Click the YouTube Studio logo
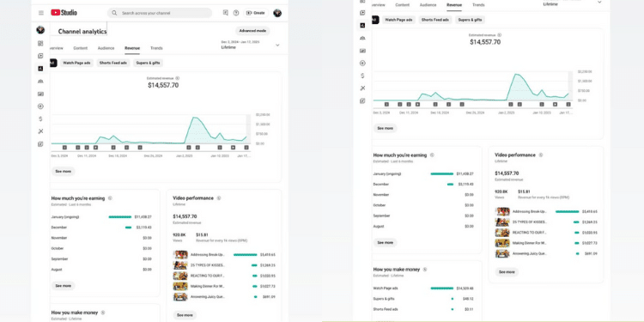This screenshot has width=644, height=322. pyautogui.click(x=64, y=13)
